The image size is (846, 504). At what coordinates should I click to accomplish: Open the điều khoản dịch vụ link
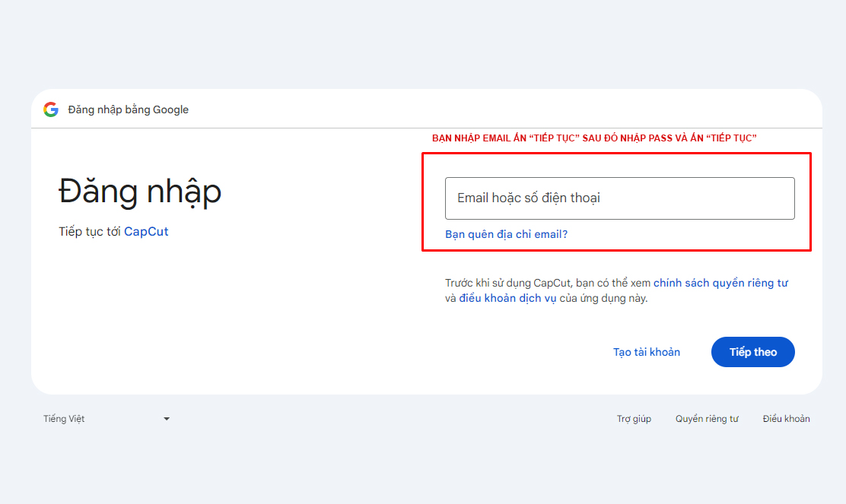pos(507,298)
